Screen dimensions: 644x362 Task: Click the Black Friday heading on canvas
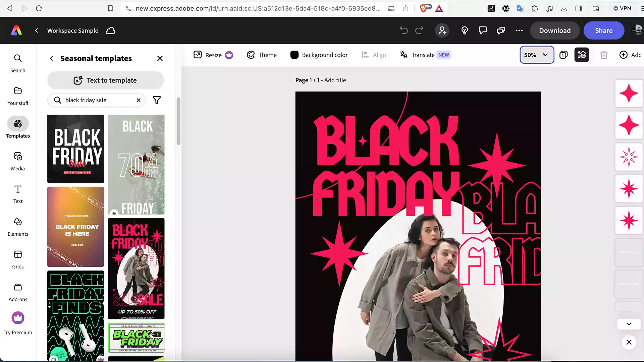point(386,166)
